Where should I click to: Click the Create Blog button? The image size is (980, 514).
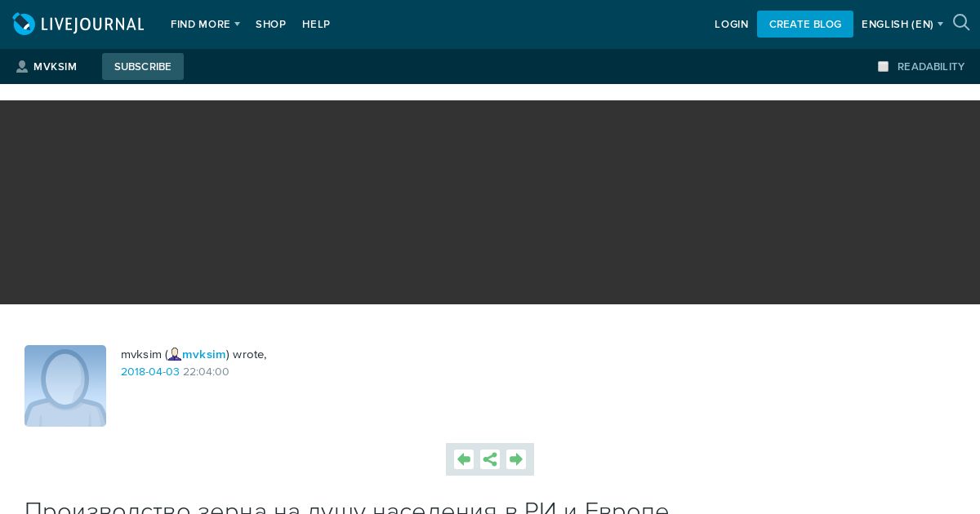click(x=805, y=24)
